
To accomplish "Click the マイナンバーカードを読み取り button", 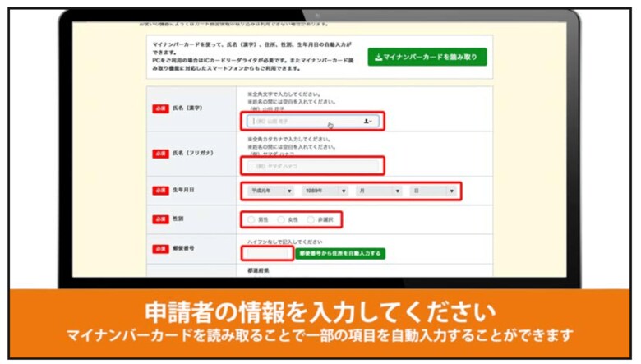I will pos(427,57).
